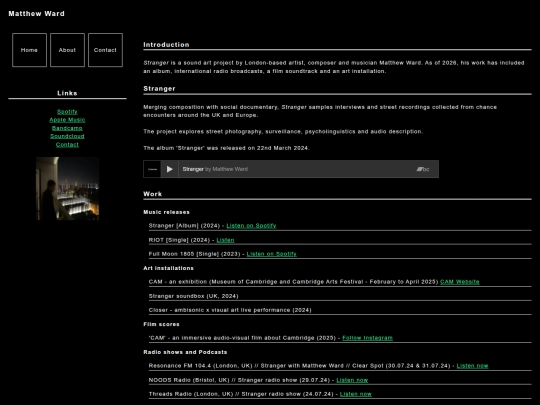Open the Follow Instagram link
Image resolution: width=540 pixels, height=405 pixels.
click(x=367, y=338)
